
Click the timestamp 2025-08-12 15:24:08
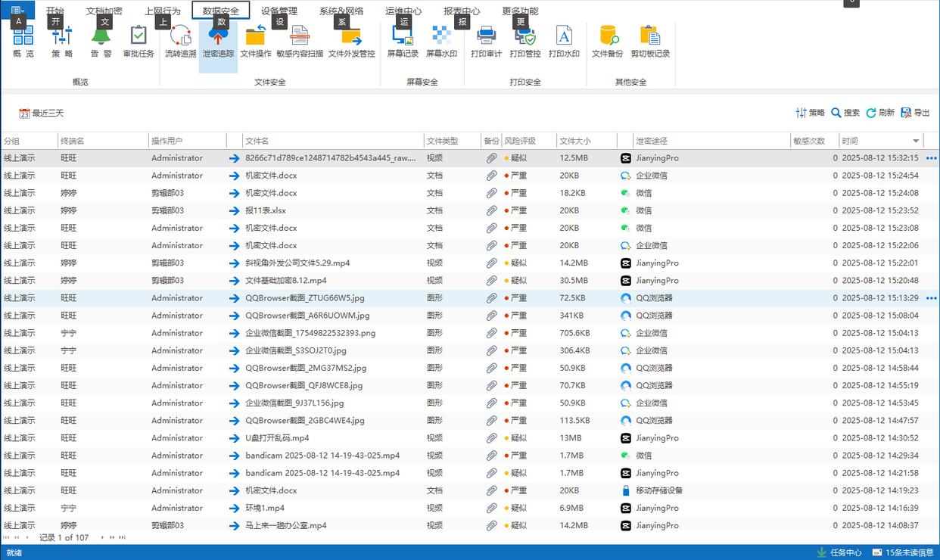(x=880, y=193)
